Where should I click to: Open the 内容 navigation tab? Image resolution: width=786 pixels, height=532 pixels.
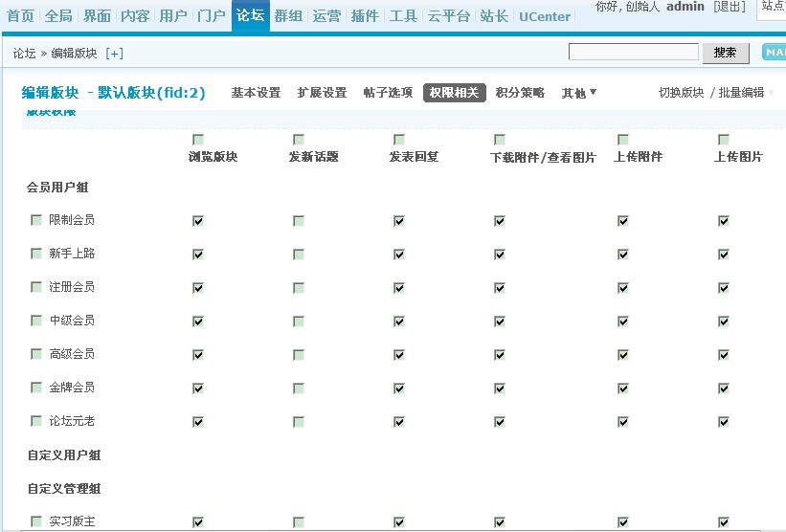(135, 16)
